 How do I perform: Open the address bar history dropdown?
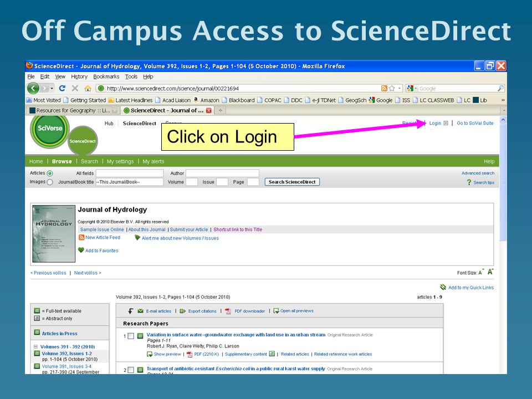point(400,88)
